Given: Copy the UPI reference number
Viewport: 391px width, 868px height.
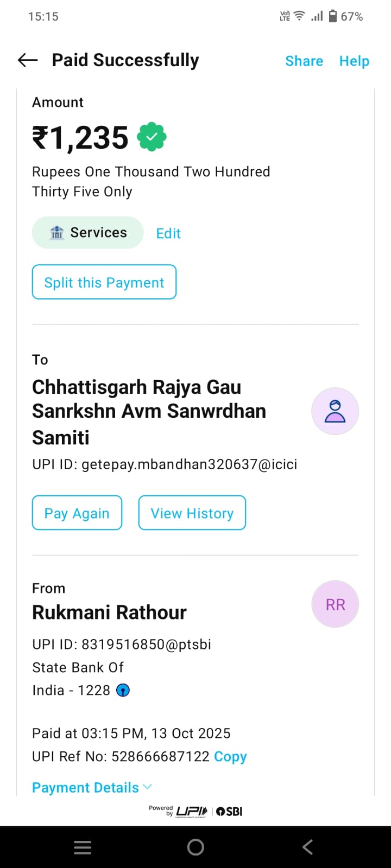Looking at the screenshot, I should coord(230,756).
